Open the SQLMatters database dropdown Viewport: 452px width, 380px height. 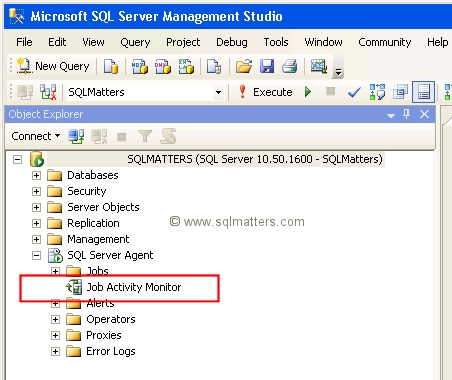pos(218,92)
